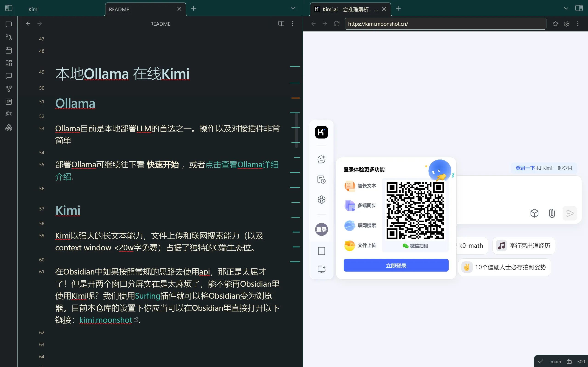Click the 500 status bar count
The width and height of the screenshot is (588, 367).
[581, 362]
